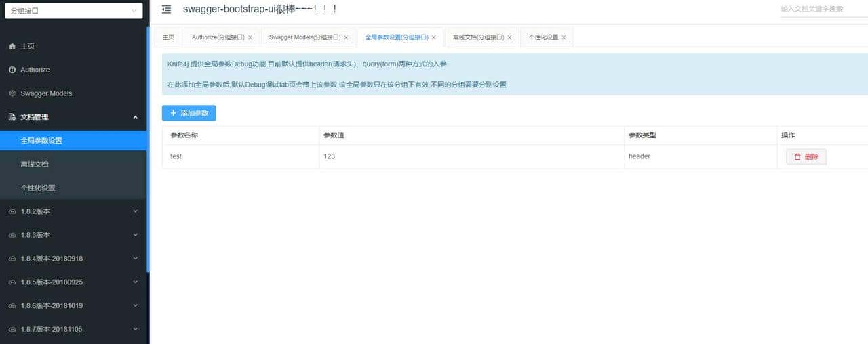Click the cloud icon beside 1.8.6版本-20181019

click(12, 306)
